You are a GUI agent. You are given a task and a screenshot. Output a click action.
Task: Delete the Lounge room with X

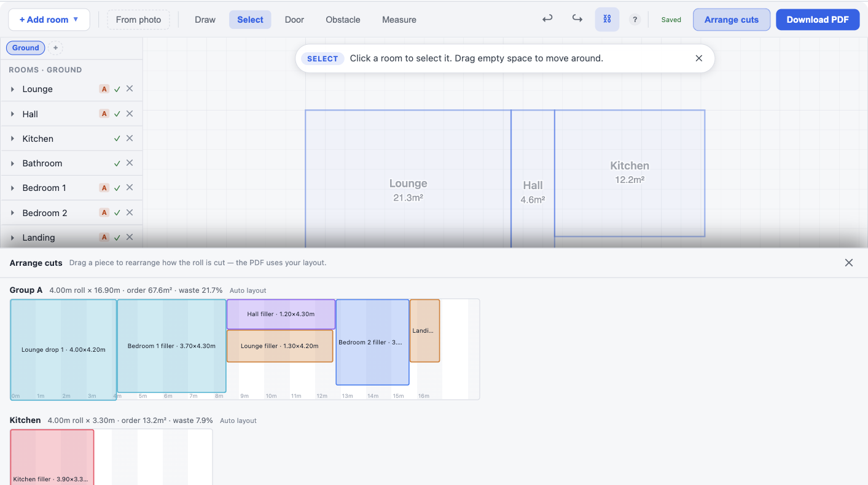130,88
